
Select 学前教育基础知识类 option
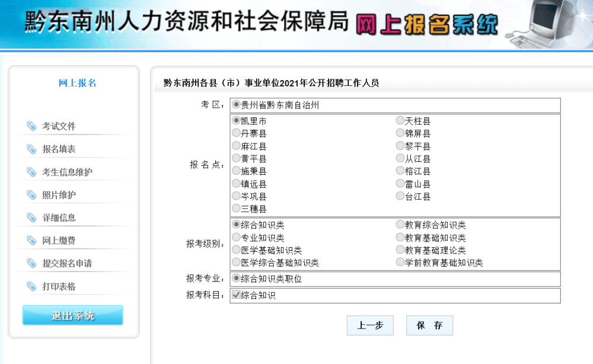[400, 262]
